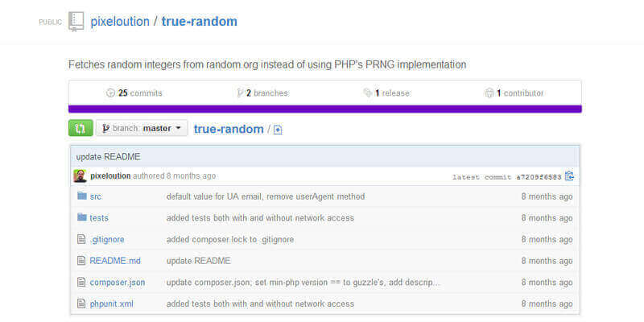644x322 pixels.
Task: Click the purple language bar
Action: pyautogui.click(x=324, y=109)
